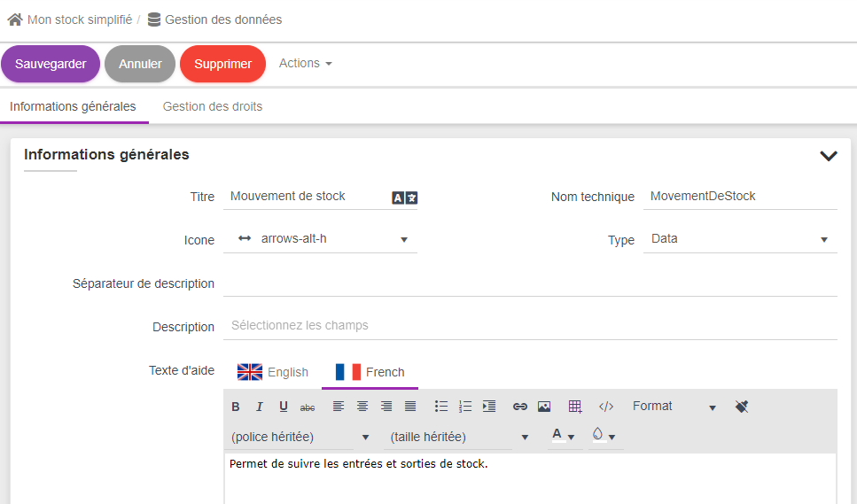Insert a numbered list
The image size is (857, 504).
click(x=465, y=407)
